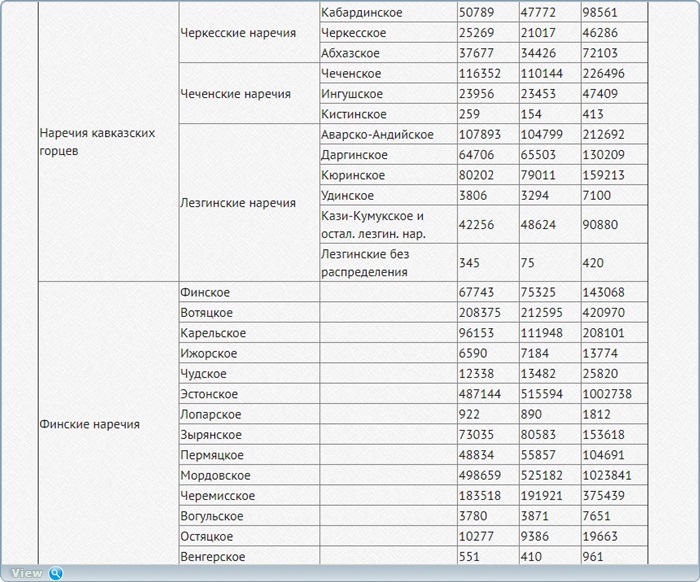The width and height of the screenshot is (700, 582).
Task: Select the value 65503
Action: coord(538,155)
